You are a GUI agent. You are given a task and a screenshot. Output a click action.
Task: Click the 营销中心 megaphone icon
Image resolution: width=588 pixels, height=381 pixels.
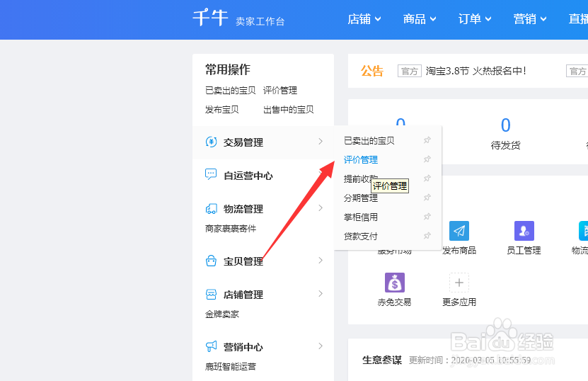click(211, 346)
